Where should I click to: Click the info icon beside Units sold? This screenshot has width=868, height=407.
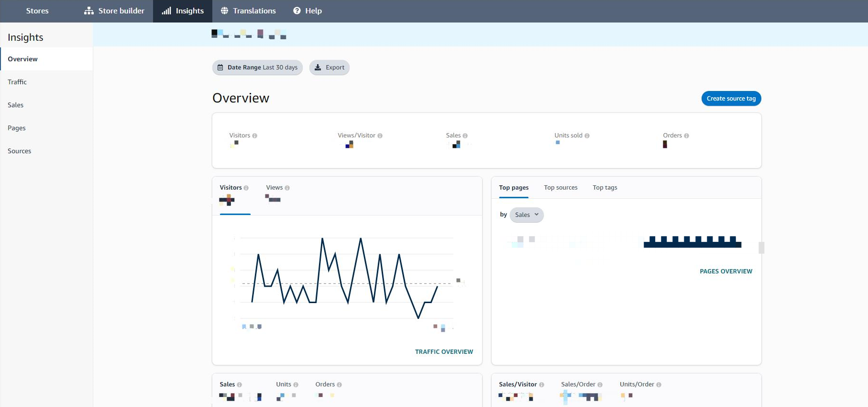coord(587,136)
